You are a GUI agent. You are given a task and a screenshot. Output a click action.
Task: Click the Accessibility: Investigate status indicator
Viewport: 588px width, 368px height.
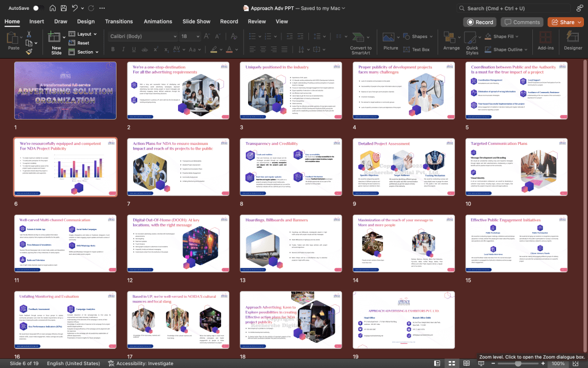click(x=140, y=363)
